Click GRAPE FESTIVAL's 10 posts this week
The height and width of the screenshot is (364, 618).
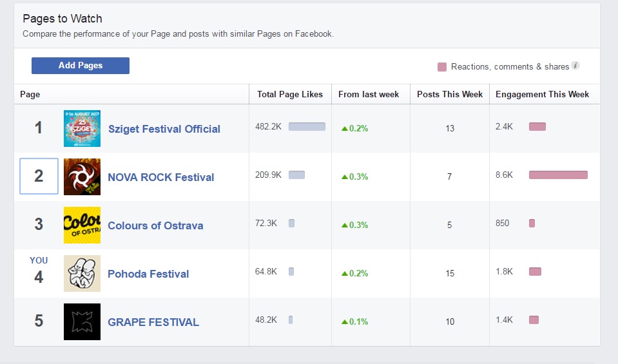[450, 322]
